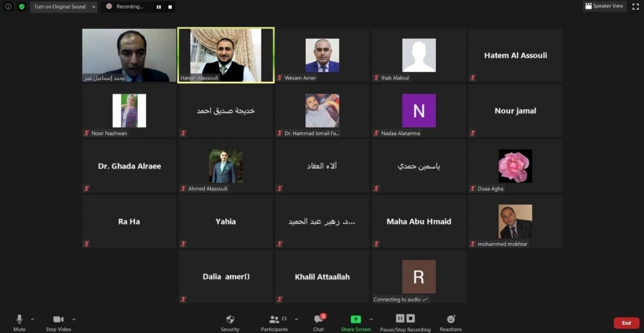Expand share options beside Share Screen
Screen dimensions: 644x333
click(x=372, y=319)
